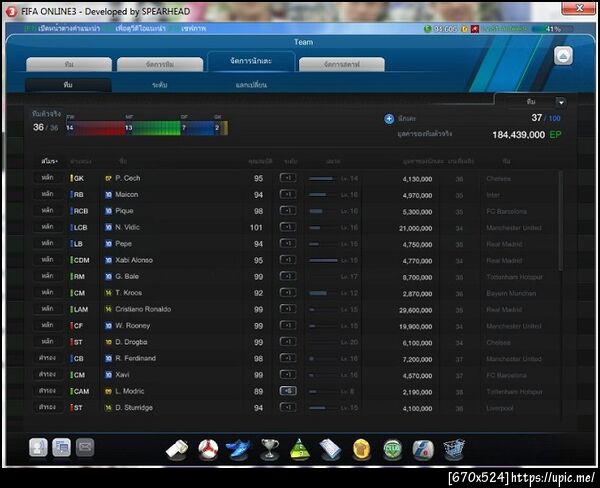Switch to the second main tab จัดการทีม
The image size is (600, 488).
pos(160,64)
